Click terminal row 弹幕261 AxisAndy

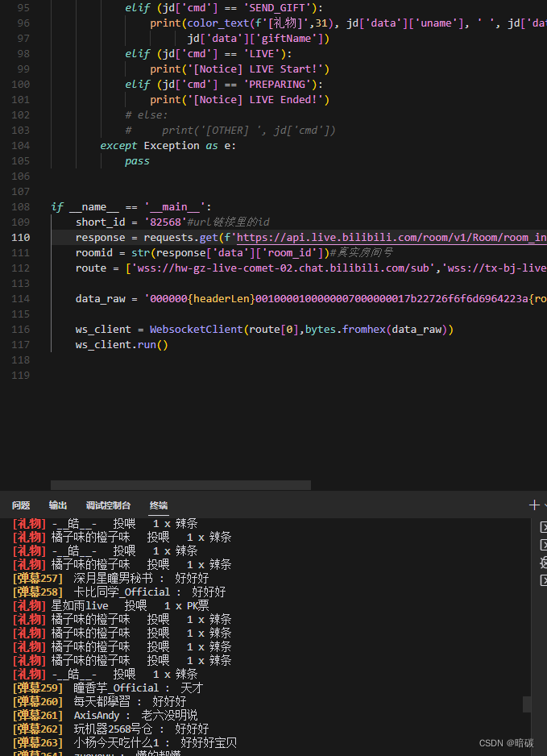105,716
